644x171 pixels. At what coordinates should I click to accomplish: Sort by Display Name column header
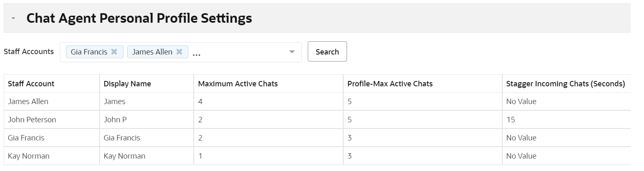[127, 84]
